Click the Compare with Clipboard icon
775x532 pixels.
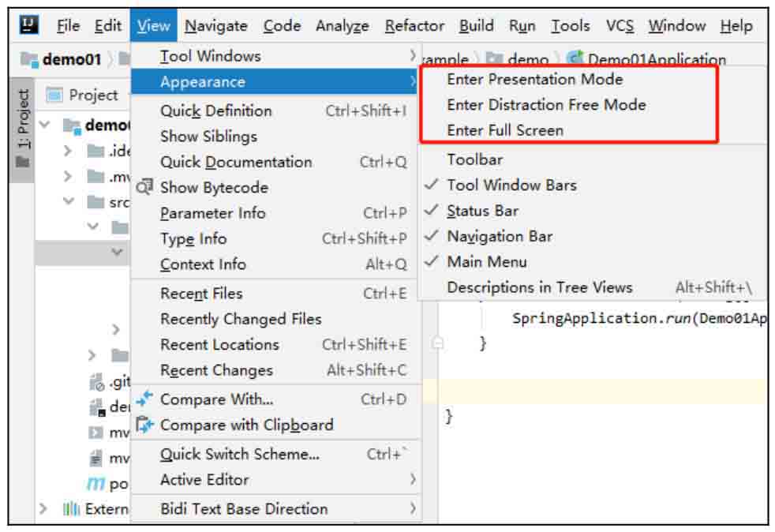click(144, 425)
